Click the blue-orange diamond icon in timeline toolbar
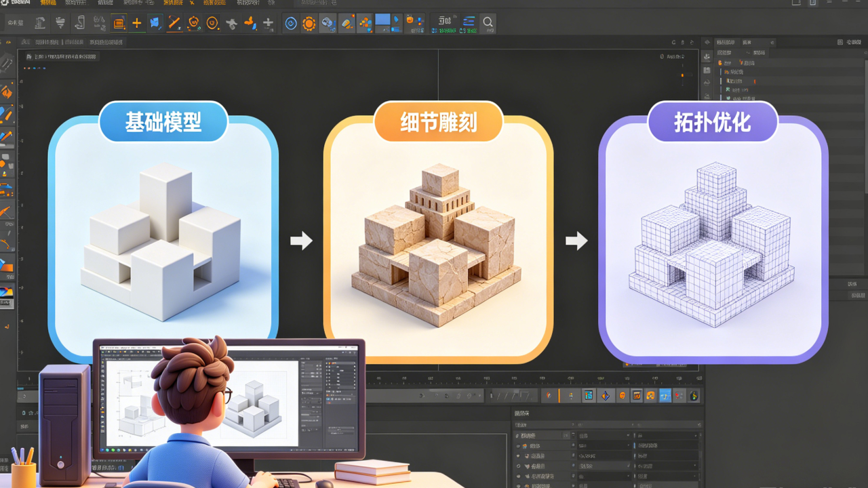The height and width of the screenshot is (488, 868). [606, 396]
